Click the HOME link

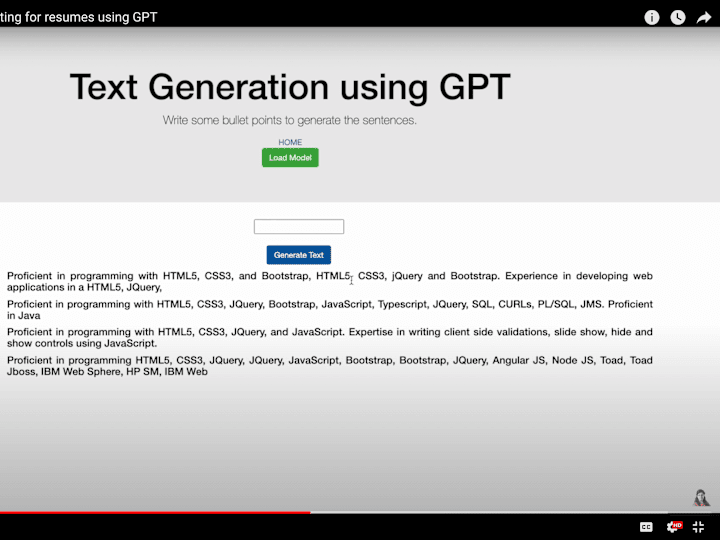point(290,142)
